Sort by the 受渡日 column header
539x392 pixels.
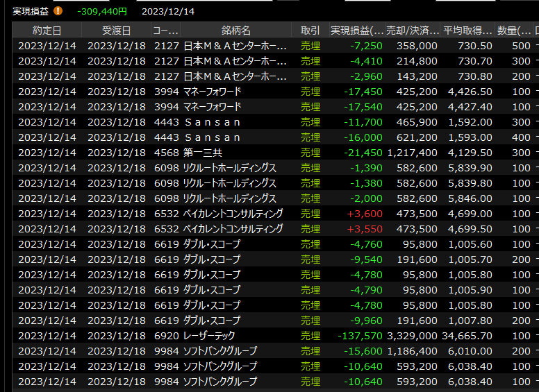click(116, 31)
